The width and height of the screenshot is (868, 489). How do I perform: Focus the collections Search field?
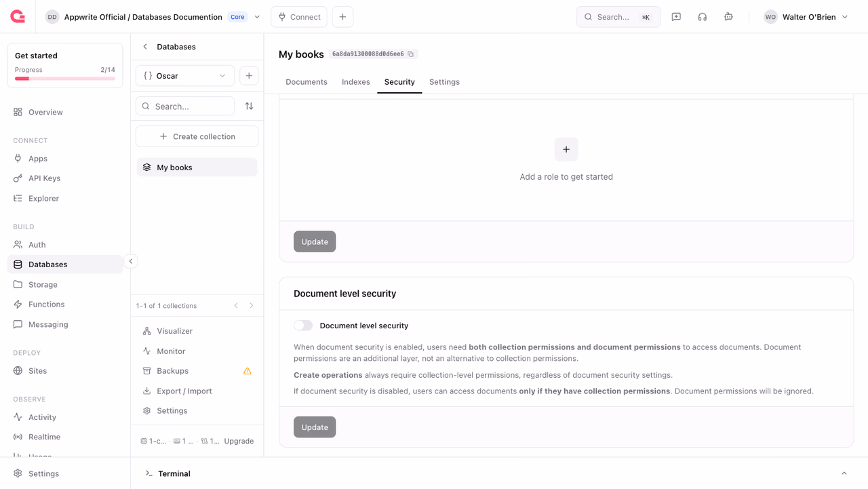[x=185, y=106]
